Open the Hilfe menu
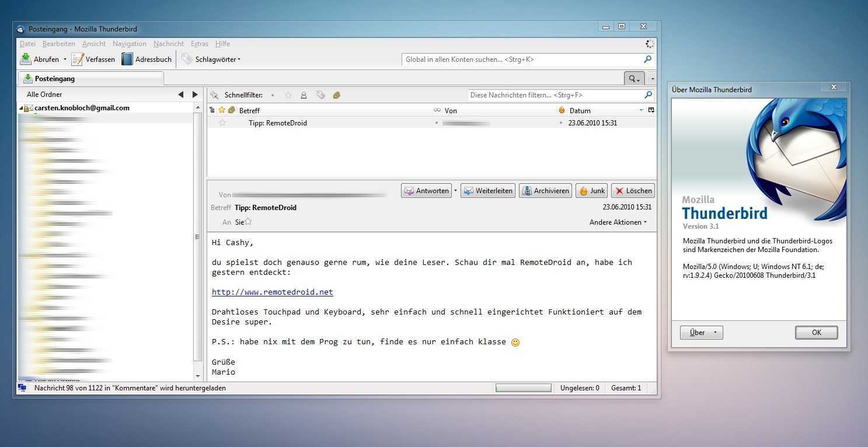Viewport: 868px width, 447px height. pyautogui.click(x=222, y=44)
